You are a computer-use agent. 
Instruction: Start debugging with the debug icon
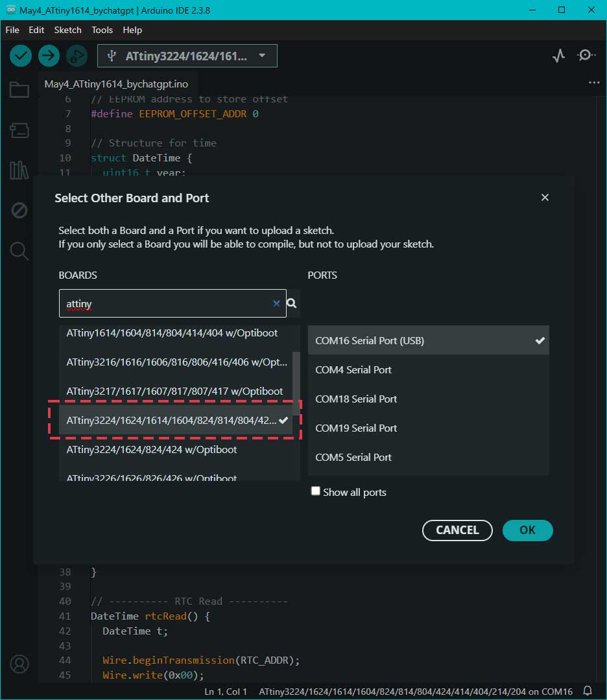77,56
